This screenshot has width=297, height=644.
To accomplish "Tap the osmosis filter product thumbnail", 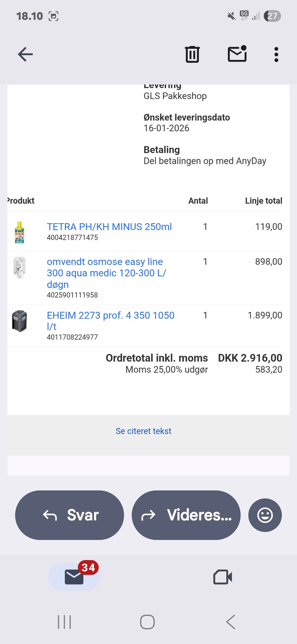I will (x=19, y=267).
